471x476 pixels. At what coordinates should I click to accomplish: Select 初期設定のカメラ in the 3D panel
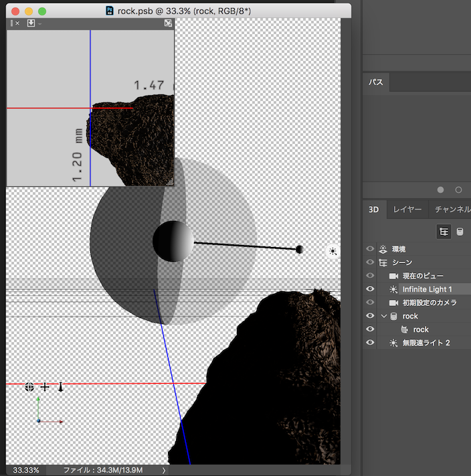coord(429,303)
